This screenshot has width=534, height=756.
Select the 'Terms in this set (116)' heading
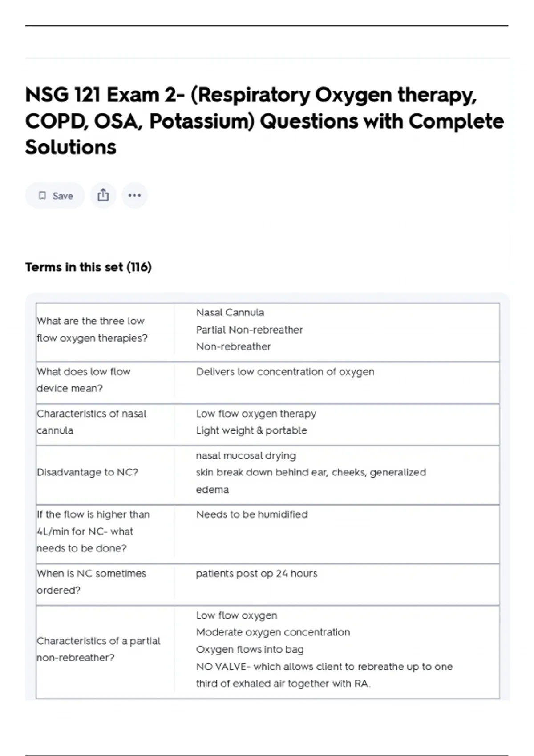[89, 267]
